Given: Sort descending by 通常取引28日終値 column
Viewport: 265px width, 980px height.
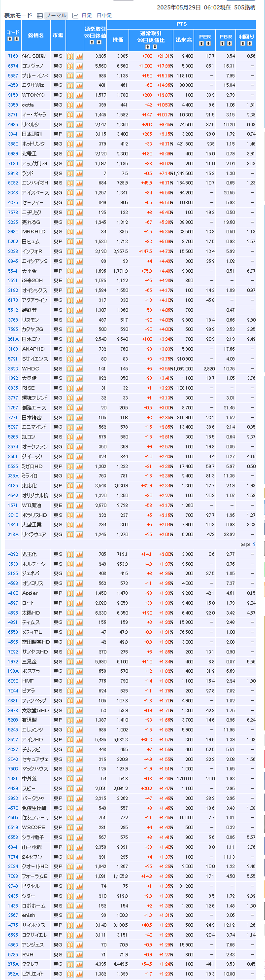Looking at the screenshot, I should pos(98,42).
